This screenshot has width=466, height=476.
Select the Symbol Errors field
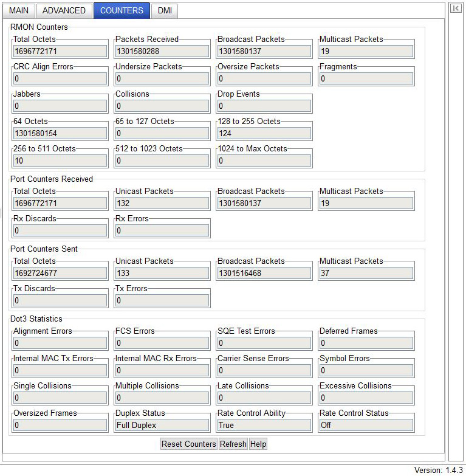point(366,370)
